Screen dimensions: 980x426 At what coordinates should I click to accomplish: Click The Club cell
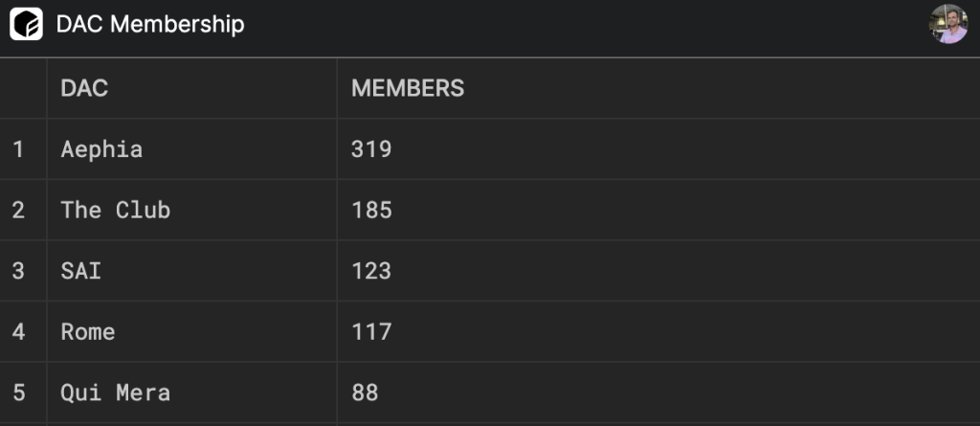[116, 210]
